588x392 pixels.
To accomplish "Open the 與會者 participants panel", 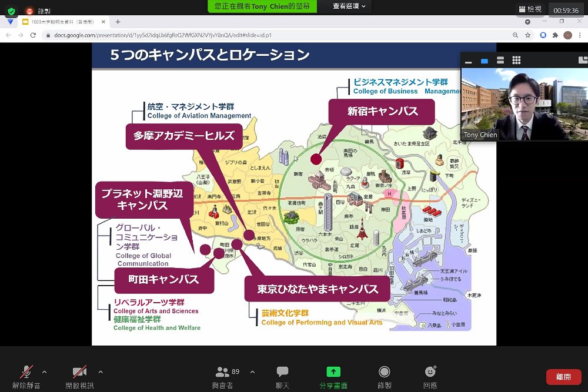I will tap(223, 377).
